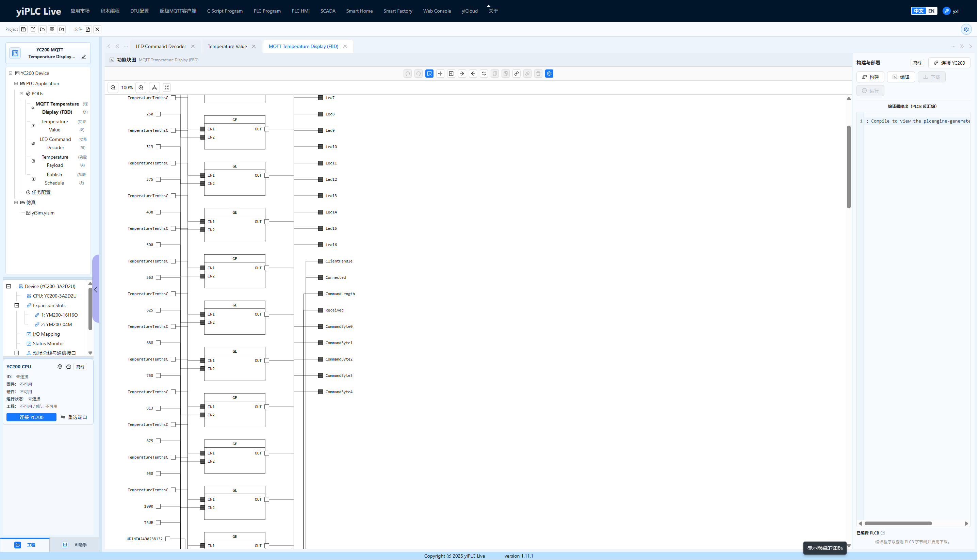Click the compiler output horizontal scrollbar
980x560 pixels.
click(898, 524)
